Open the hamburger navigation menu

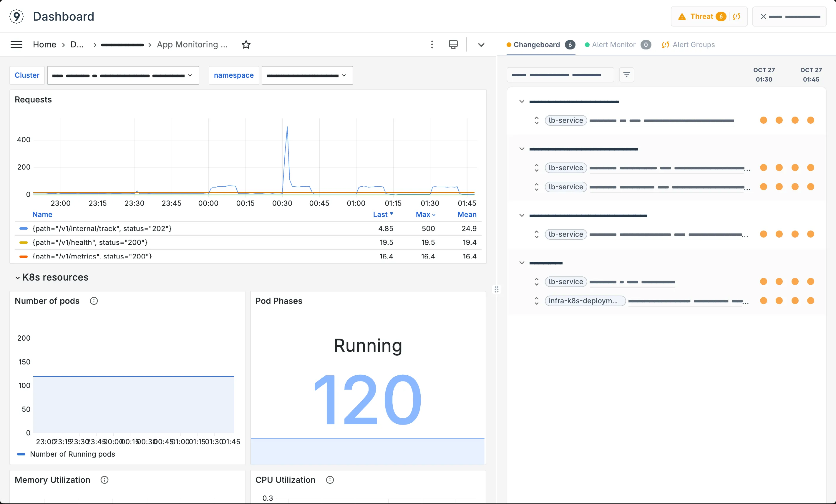click(16, 44)
